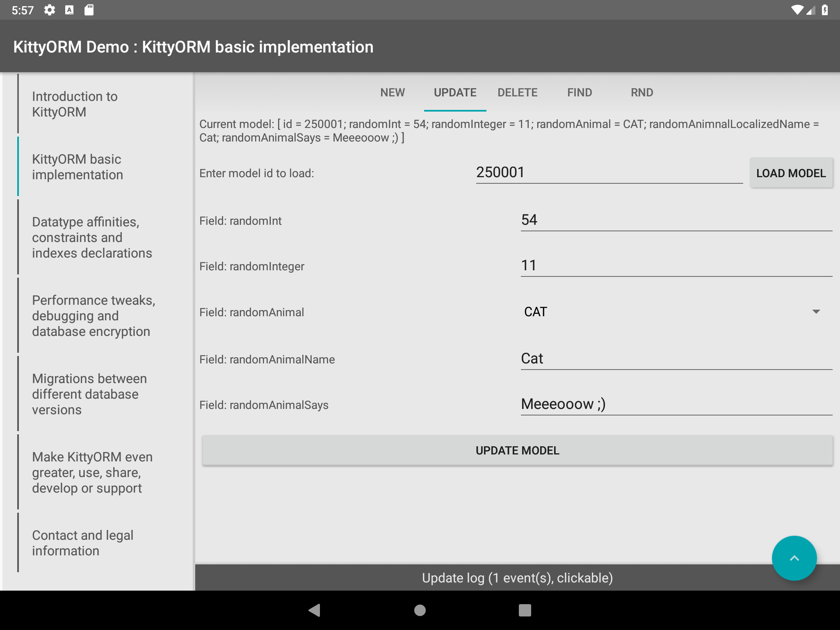The height and width of the screenshot is (630, 840).
Task: Click the 5:57 clock in status bar
Action: tap(23, 10)
